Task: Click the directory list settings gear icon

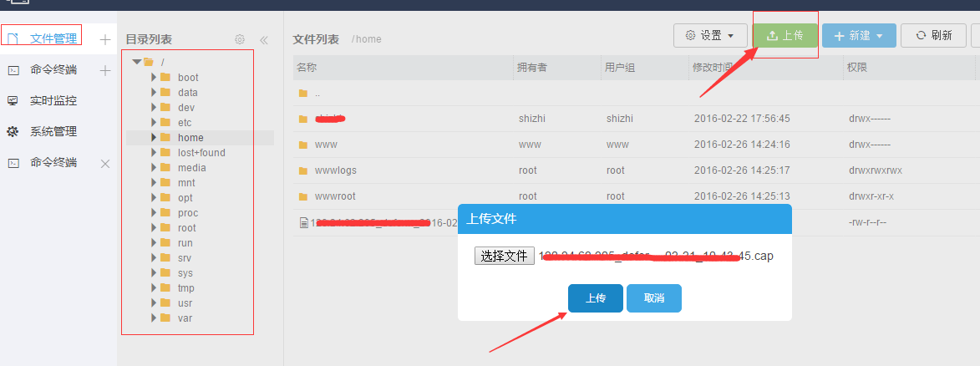Action: [x=240, y=39]
